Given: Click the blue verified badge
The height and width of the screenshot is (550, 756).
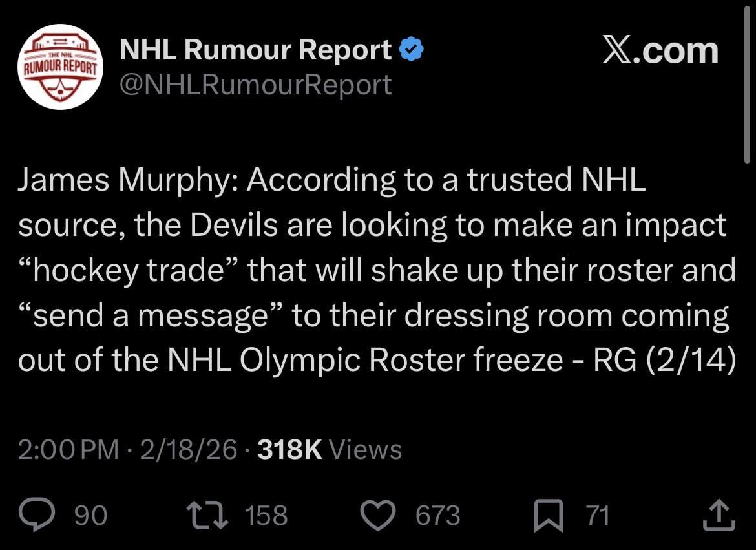Looking at the screenshot, I should tap(411, 47).
